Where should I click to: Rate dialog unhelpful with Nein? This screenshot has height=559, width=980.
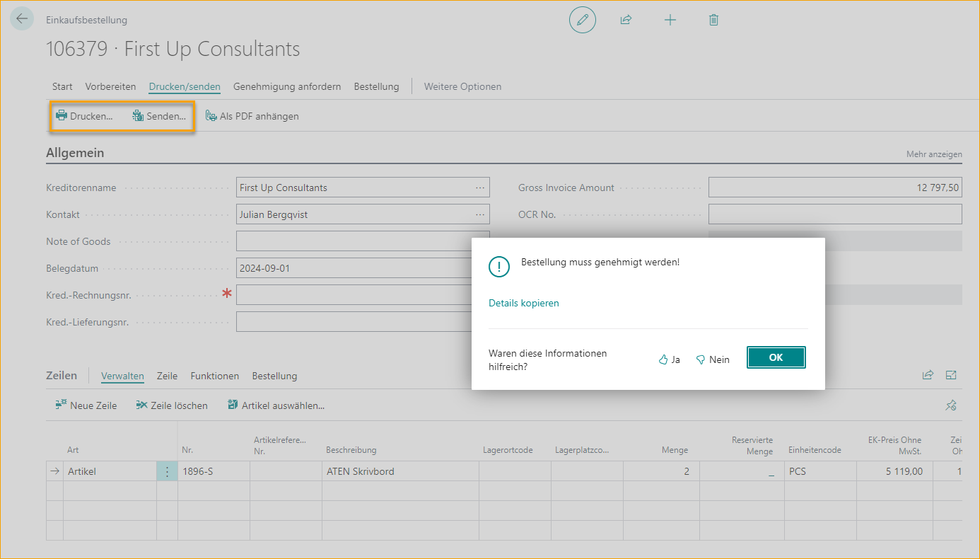[x=713, y=359]
